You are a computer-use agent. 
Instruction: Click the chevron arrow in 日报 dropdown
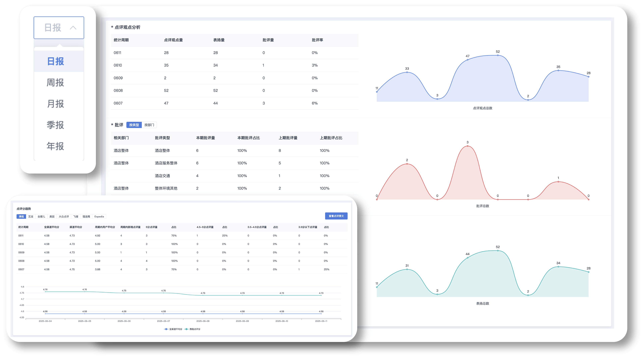point(73,28)
